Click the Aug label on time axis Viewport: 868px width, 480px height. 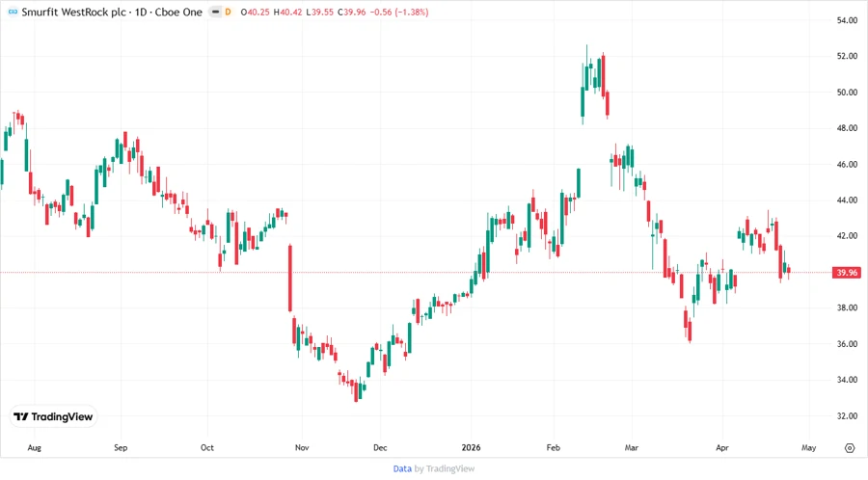[35, 448]
